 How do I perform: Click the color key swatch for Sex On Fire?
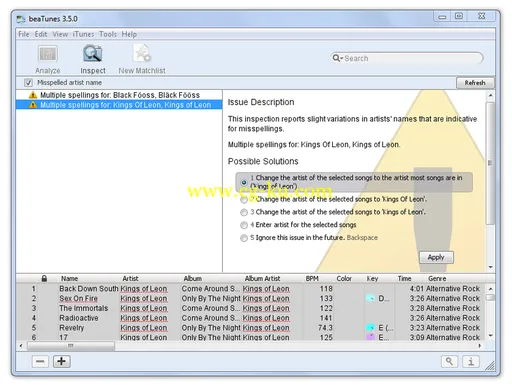(x=371, y=298)
